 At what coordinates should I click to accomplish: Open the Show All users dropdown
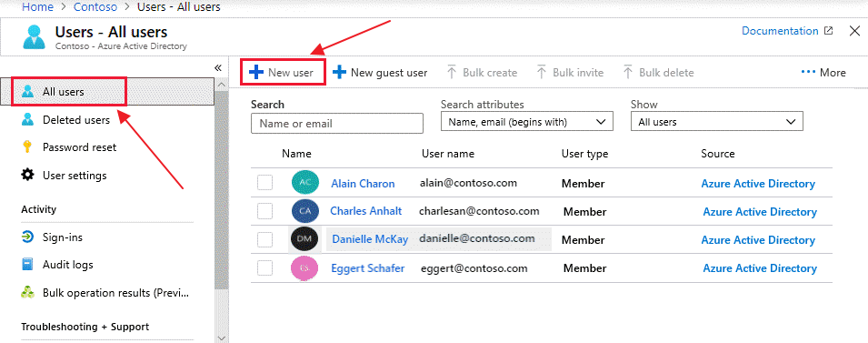[x=717, y=122]
